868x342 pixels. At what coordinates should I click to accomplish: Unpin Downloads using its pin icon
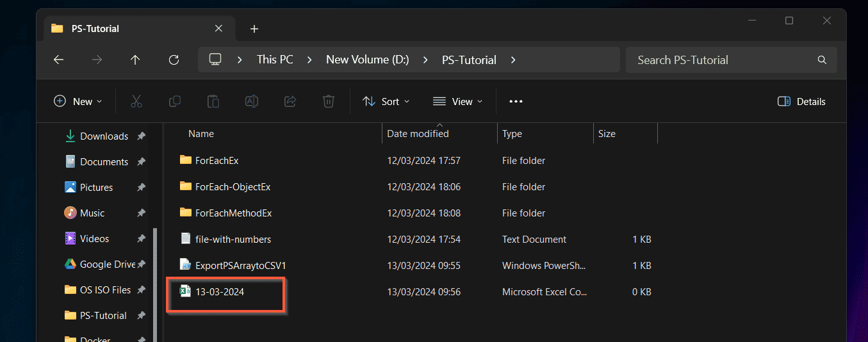(x=141, y=136)
